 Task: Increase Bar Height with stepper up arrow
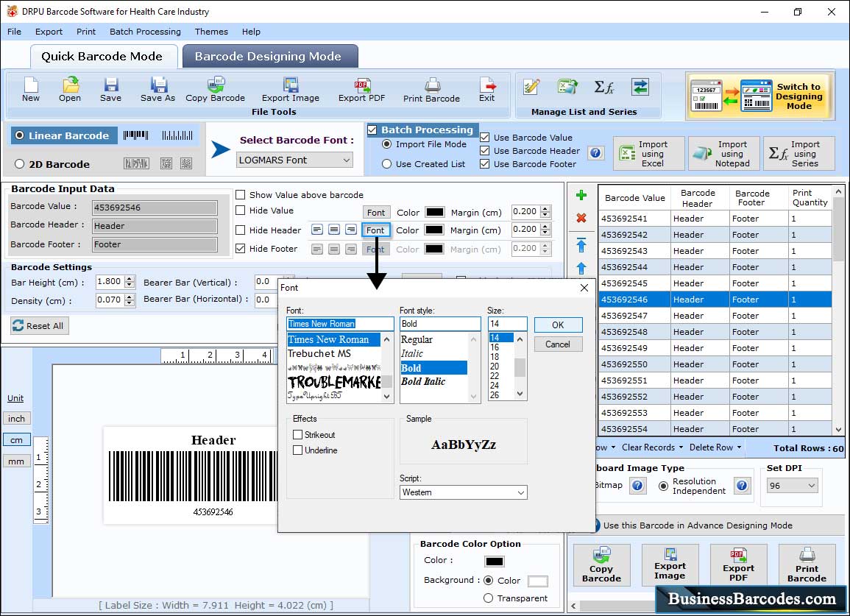[x=130, y=279]
